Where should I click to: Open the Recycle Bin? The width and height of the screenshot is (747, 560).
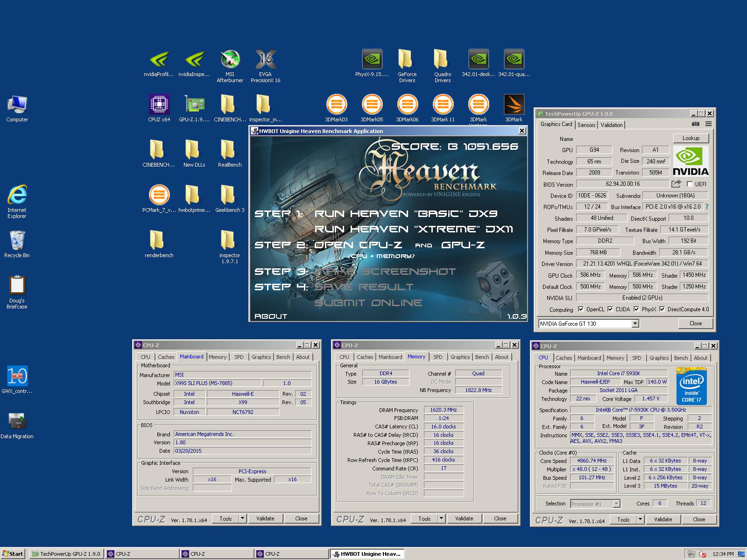point(17,244)
